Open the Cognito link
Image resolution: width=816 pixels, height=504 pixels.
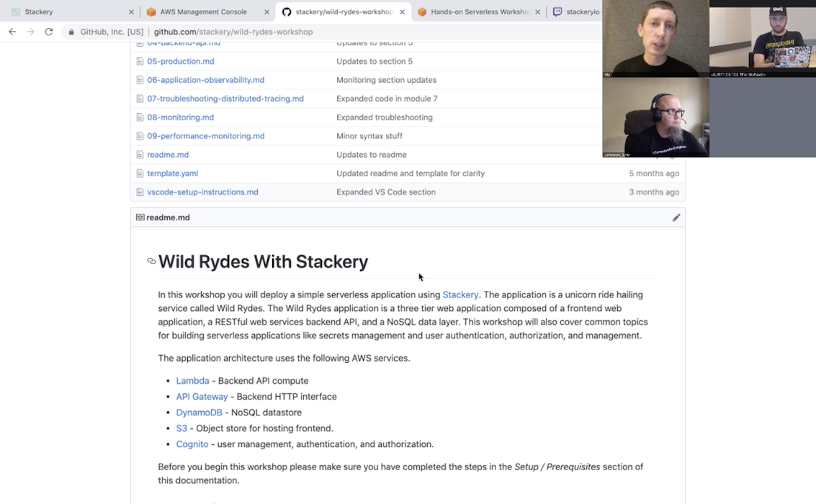192,445
